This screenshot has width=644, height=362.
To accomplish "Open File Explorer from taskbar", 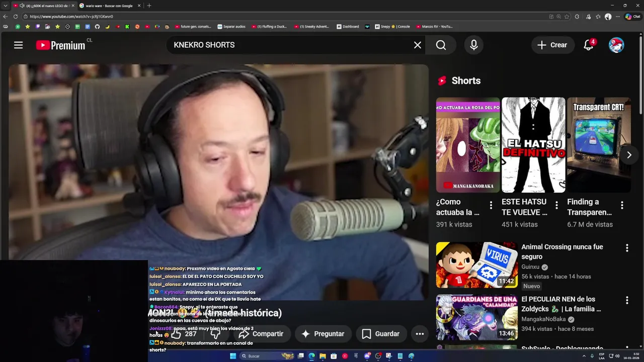I will (323, 356).
